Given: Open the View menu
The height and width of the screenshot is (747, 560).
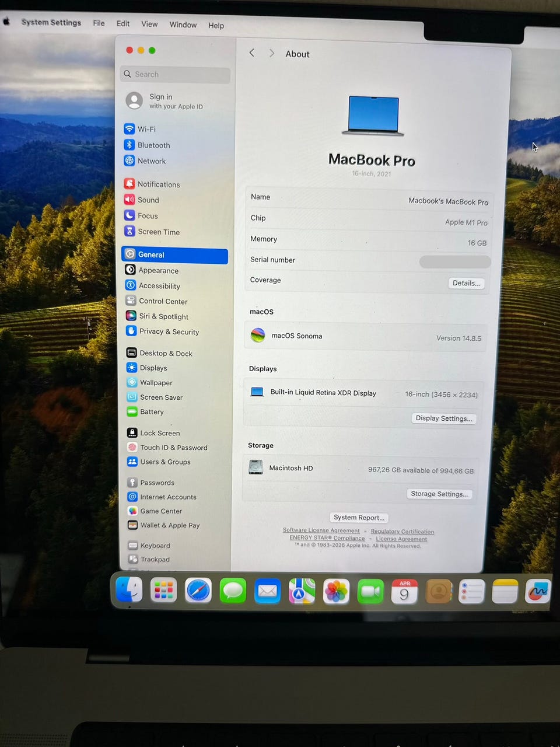Looking at the screenshot, I should click(x=149, y=24).
